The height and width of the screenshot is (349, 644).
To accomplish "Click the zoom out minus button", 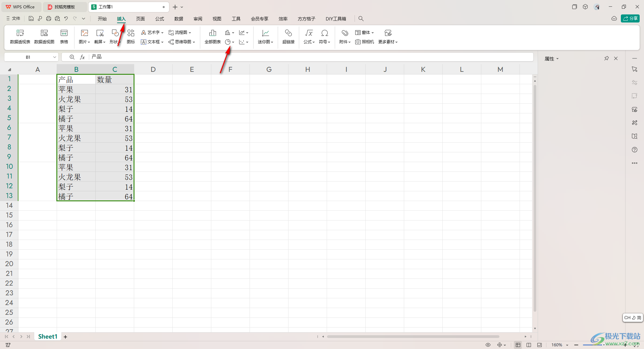I will pos(576,345).
